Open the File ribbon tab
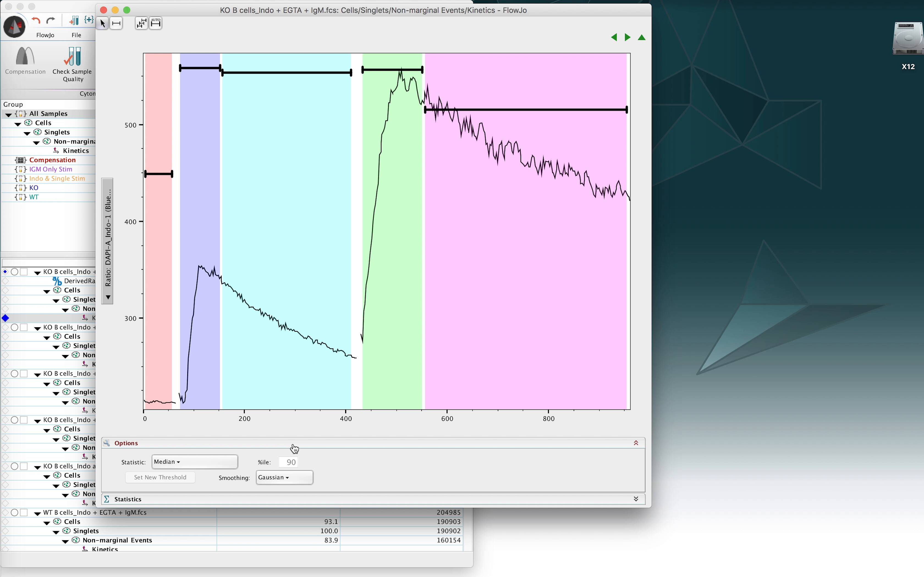Screen dimensions: 924x577 (76, 35)
